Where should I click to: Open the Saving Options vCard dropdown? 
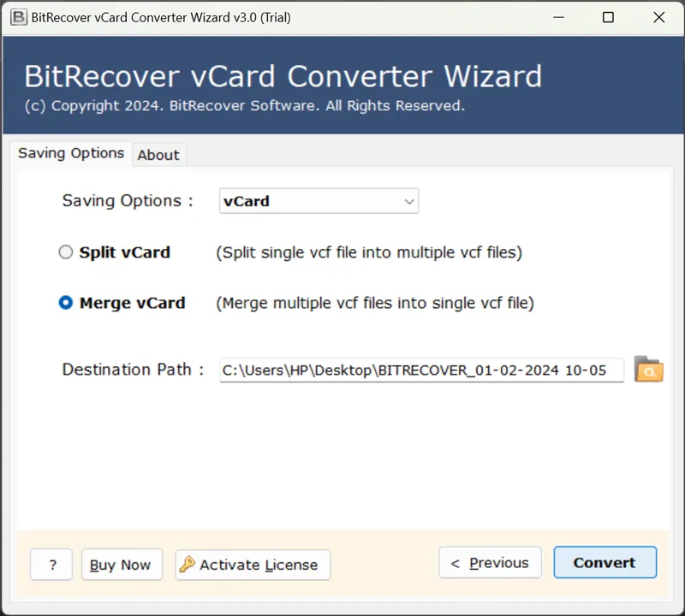(x=319, y=201)
